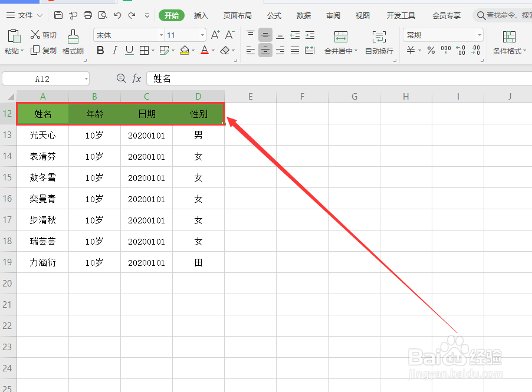Open the 数据 ribbon tab
Viewport: 532px width, 392px height.
[303, 15]
